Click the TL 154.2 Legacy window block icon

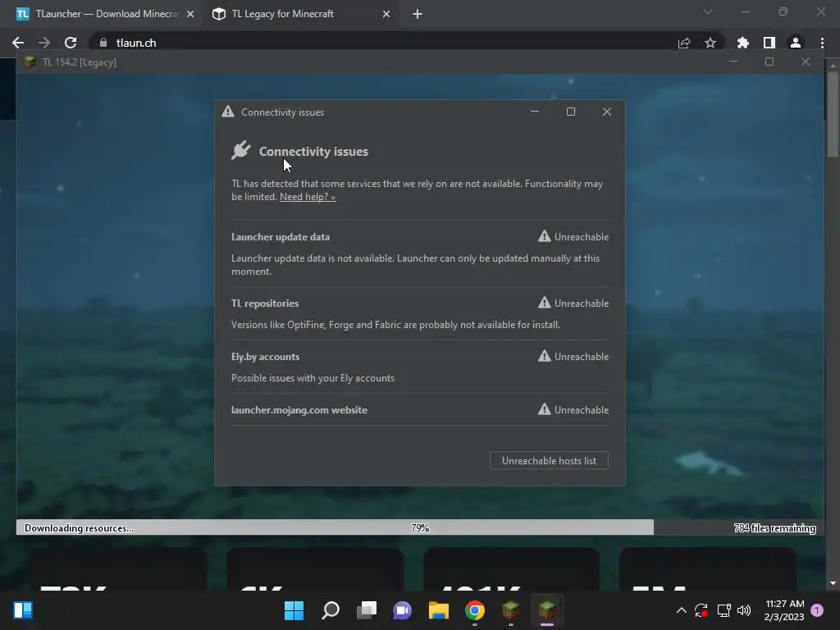(30, 62)
